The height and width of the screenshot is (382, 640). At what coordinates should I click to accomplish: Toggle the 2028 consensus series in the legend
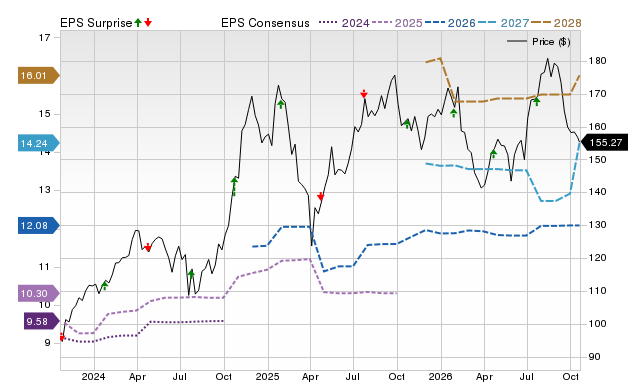556,23
